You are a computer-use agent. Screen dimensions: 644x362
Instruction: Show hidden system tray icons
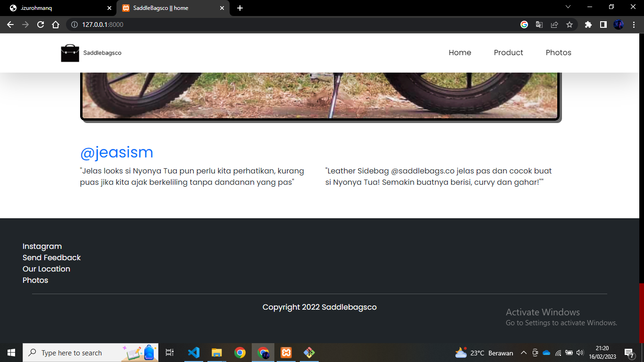click(x=523, y=353)
